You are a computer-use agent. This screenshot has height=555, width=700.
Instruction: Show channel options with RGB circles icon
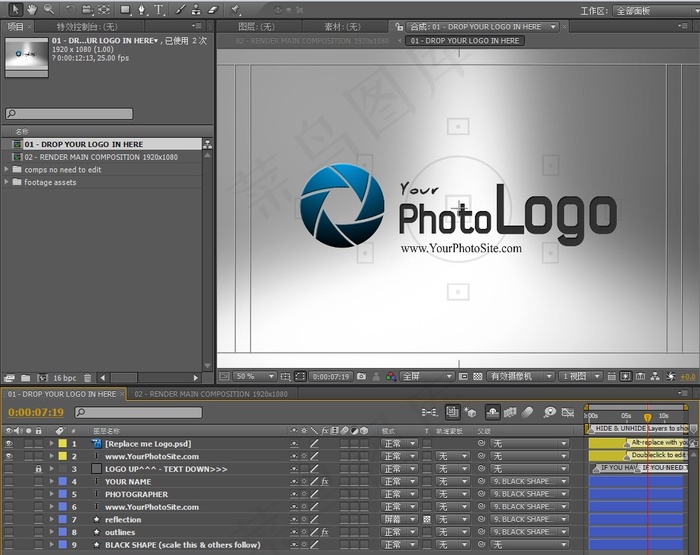(391, 376)
